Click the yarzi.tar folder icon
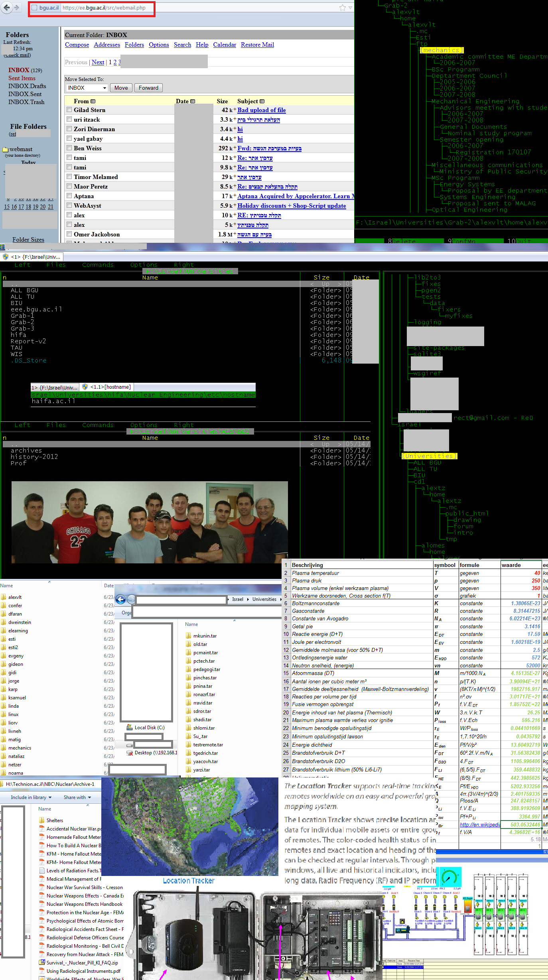This screenshot has width=548, height=980. (189, 769)
